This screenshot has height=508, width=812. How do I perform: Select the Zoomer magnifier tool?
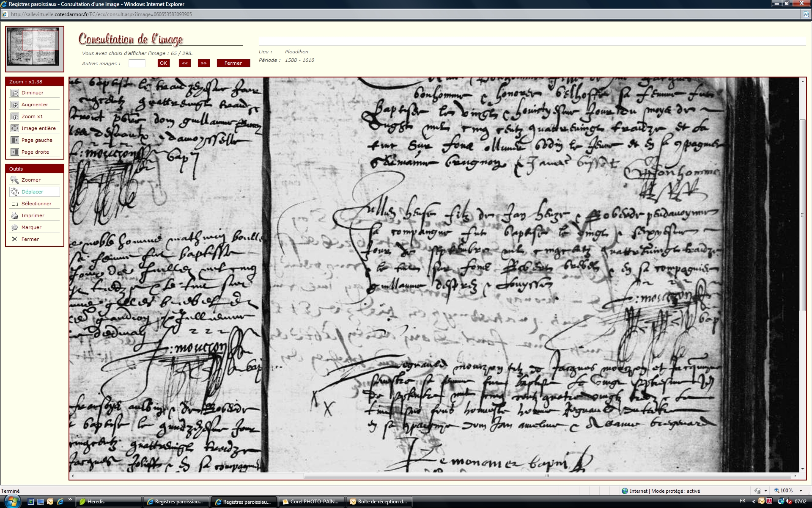(15, 180)
